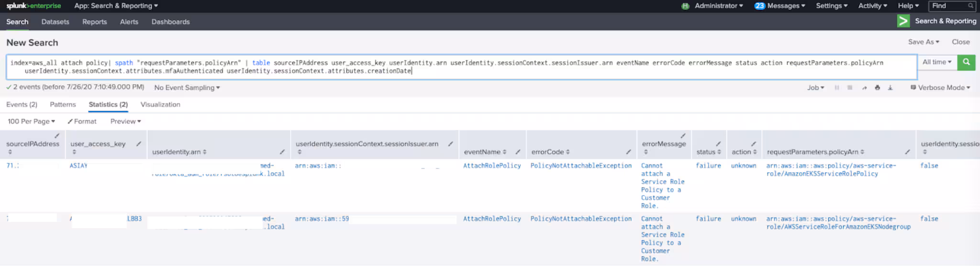This screenshot has width=980, height=266.
Task: Run search with green magnifier button
Action: pos(966,62)
